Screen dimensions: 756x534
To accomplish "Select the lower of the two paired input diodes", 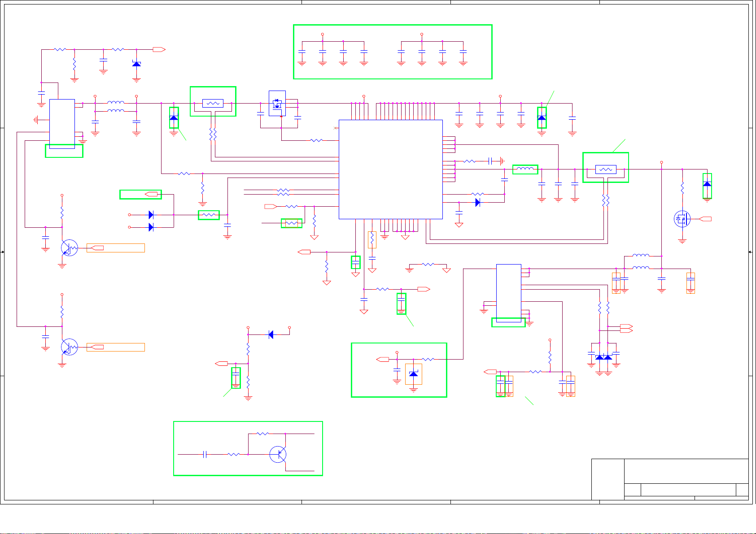I will tap(151, 227).
